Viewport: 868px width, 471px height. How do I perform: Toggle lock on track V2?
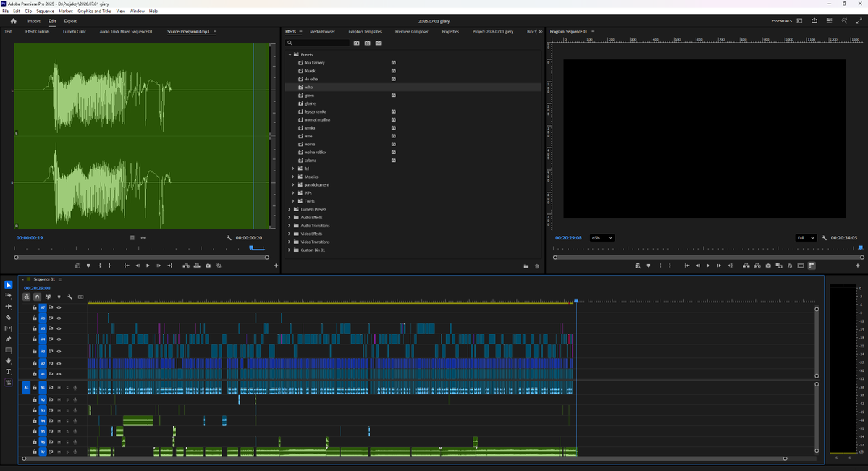click(x=34, y=364)
